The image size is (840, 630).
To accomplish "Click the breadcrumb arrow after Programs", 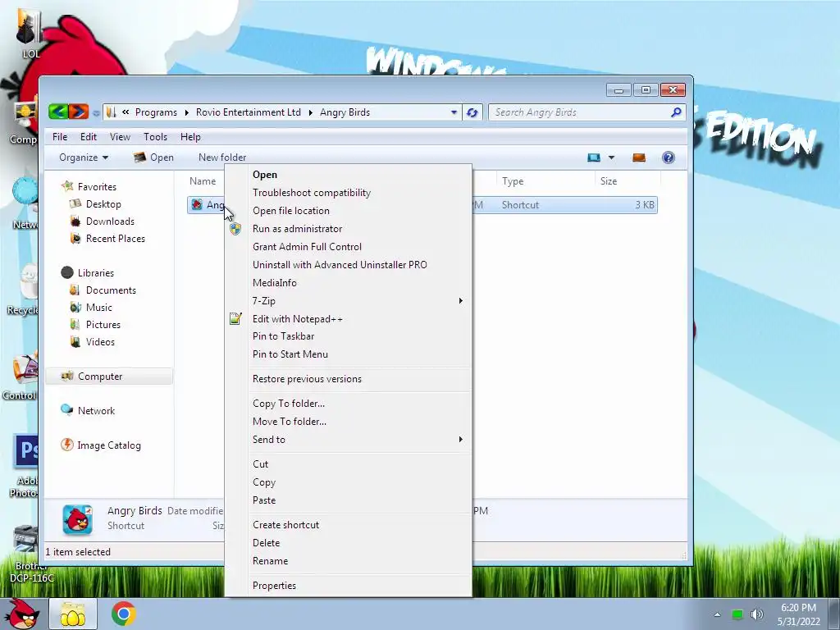I will [x=186, y=112].
